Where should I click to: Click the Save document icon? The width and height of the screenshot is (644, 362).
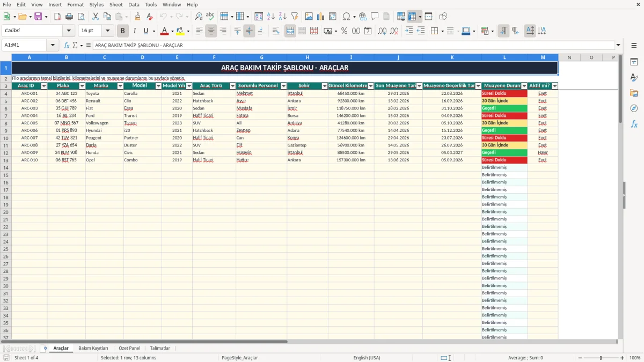tap(38, 17)
